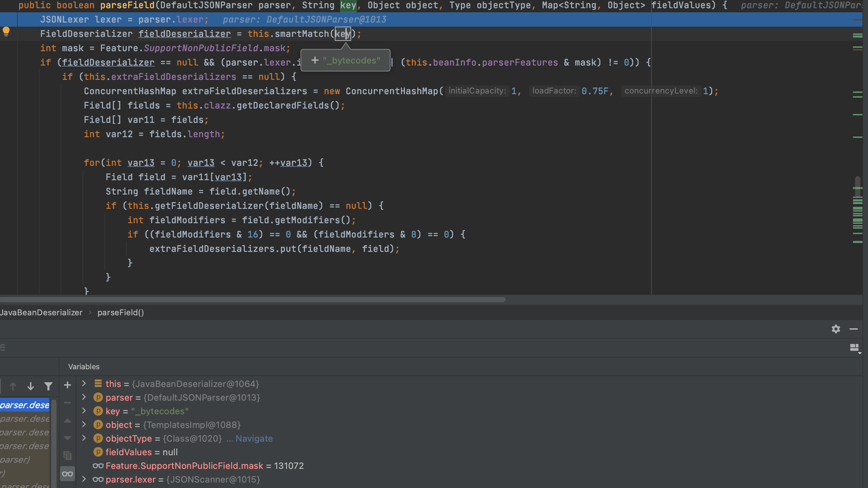Image resolution: width=868 pixels, height=488 pixels.
Task: Click the Navigate link for objectType
Action: (x=254, y=439)
